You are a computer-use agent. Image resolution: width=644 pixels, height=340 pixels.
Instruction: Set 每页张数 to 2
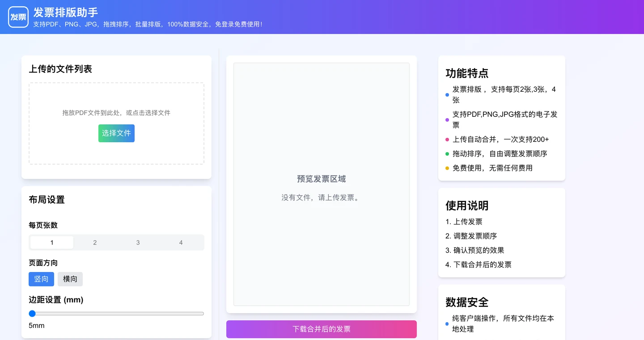tap(95, 242)
